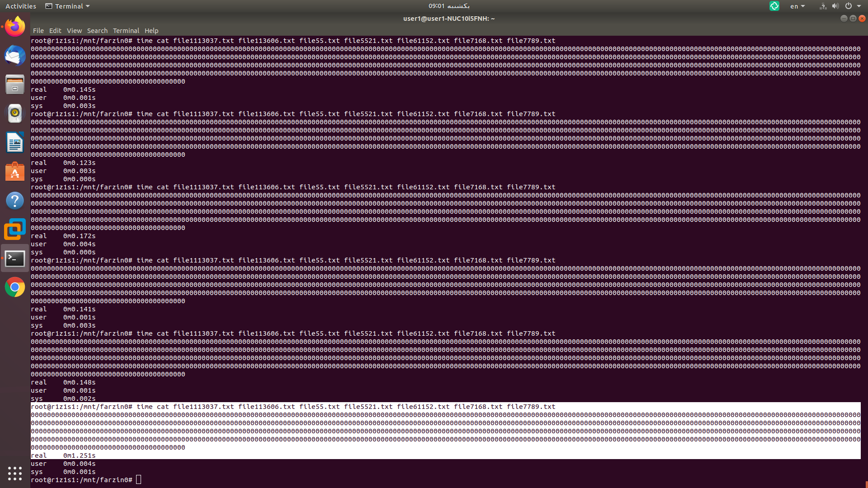Open Google Chrome from dock

tap(15, 287)
